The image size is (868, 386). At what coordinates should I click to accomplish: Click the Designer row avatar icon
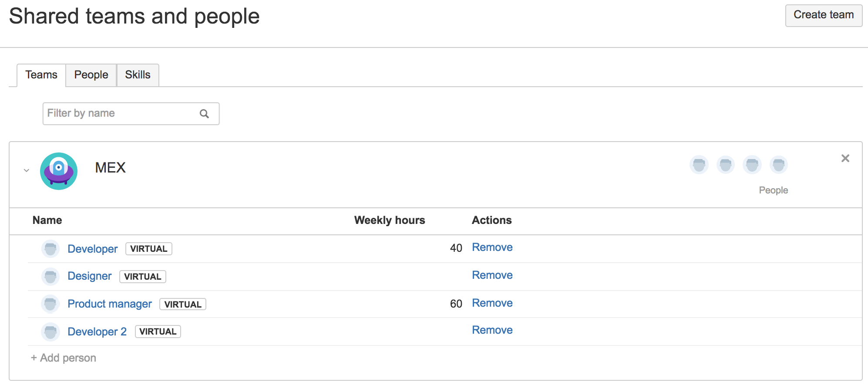(50, 276)
